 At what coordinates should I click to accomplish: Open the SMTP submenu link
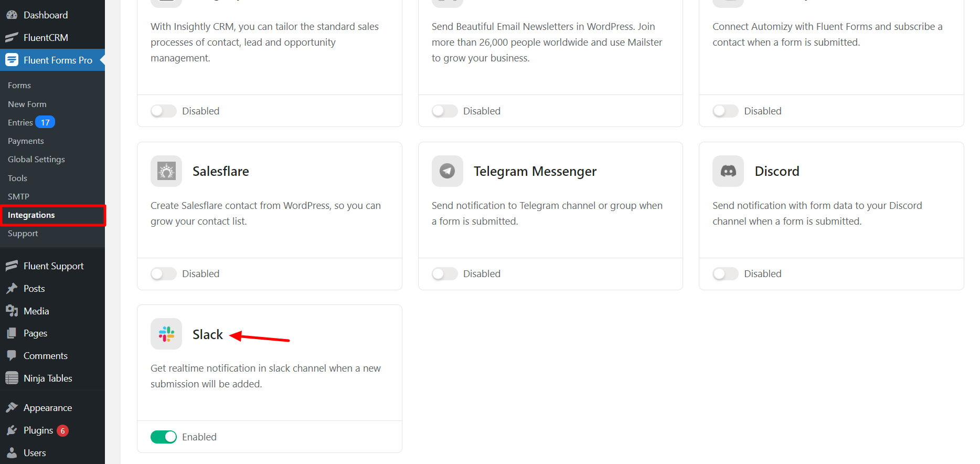tap(18, 196)
